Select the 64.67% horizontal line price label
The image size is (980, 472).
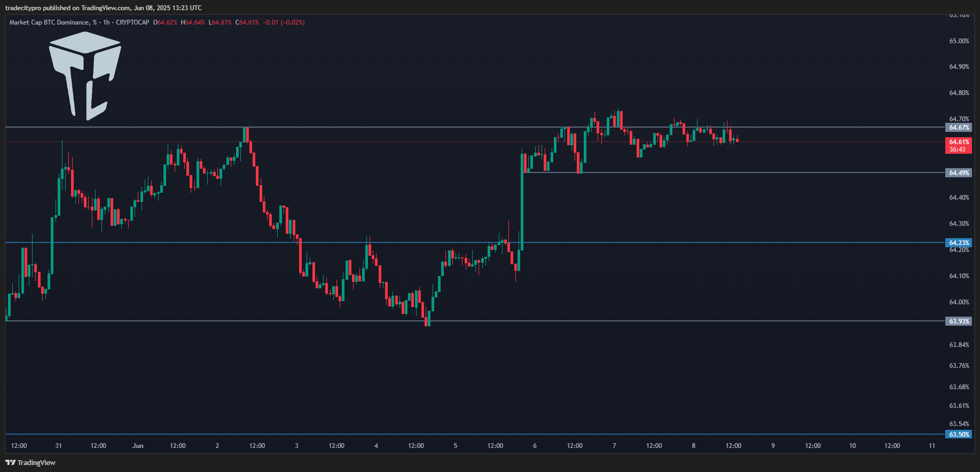959,128
